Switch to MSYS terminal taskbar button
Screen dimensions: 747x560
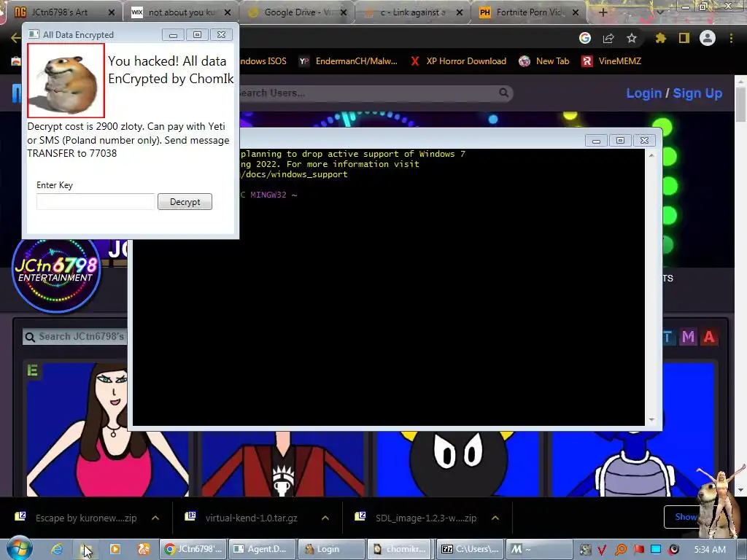538,549
